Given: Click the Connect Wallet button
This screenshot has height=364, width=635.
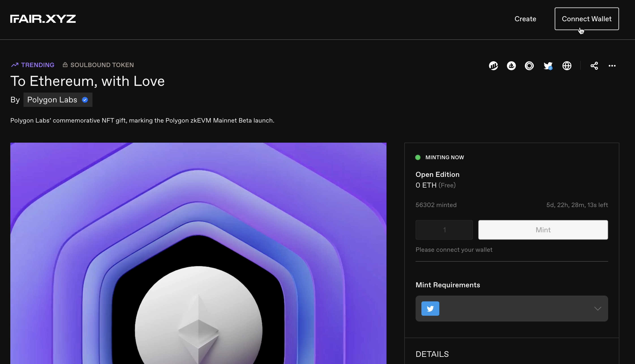Looking at the screenshot, I should (586, 19).
